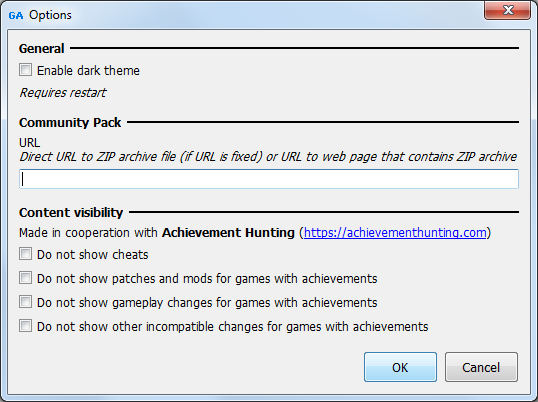Confirm settings with the OK button
This screenshot has width=538, height=402.
pyautogui.click(x=400, y=367)
